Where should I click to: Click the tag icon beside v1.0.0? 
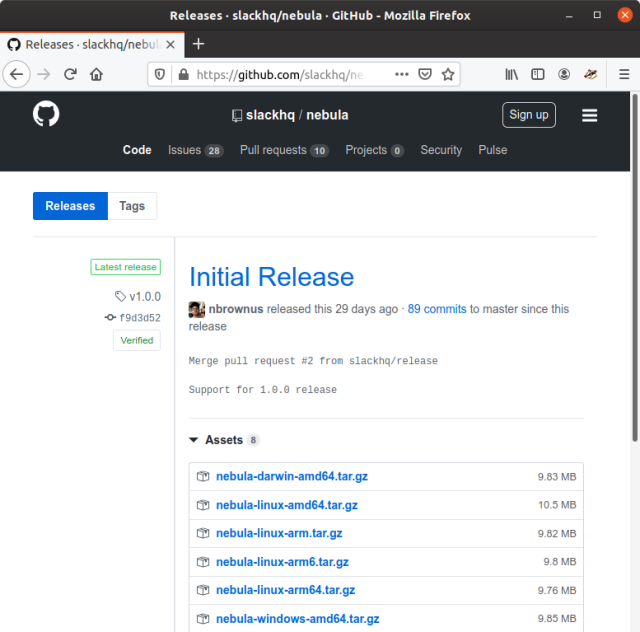pyautogui.click(x=120, y=296)
